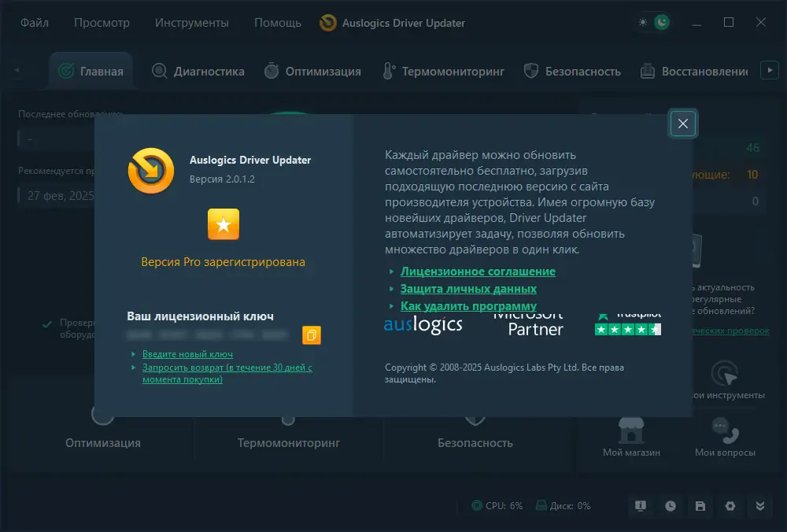Switch to Термомониторинг tab
The image size is (787, 532).
pyautogui.click(x=444, y=72)
